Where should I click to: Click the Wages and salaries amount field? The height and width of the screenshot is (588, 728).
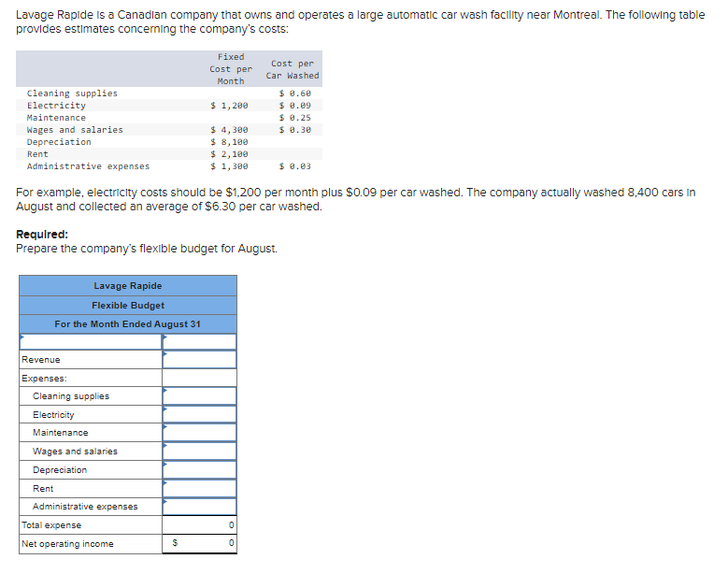tap(199, 451)
